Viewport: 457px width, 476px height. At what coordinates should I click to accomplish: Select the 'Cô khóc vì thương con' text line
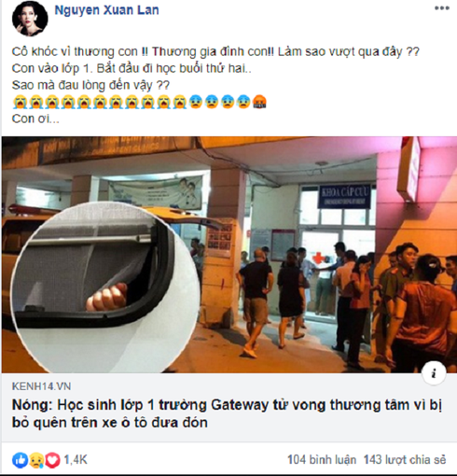click(x=215, y=51)
